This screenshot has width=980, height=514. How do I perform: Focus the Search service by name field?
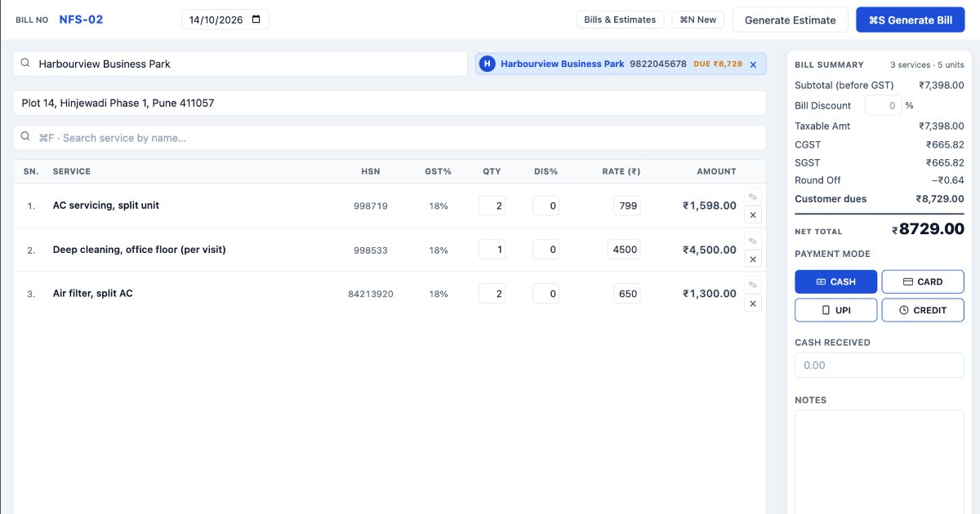tap(390, 138)
